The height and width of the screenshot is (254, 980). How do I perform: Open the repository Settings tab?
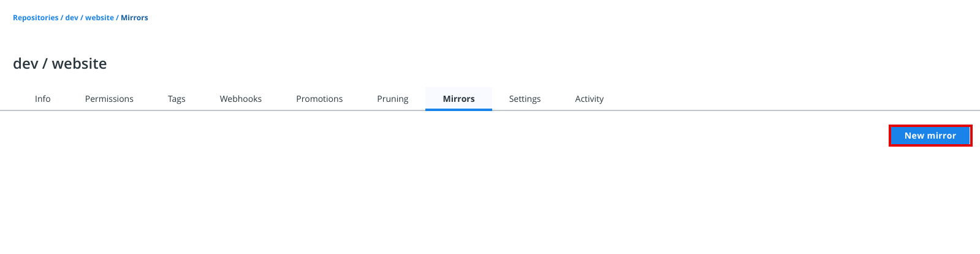click(525, 99)
